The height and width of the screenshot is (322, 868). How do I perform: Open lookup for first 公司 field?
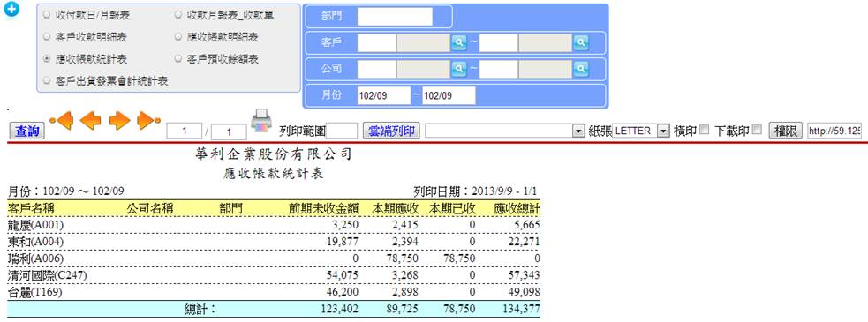coord(459,69)
